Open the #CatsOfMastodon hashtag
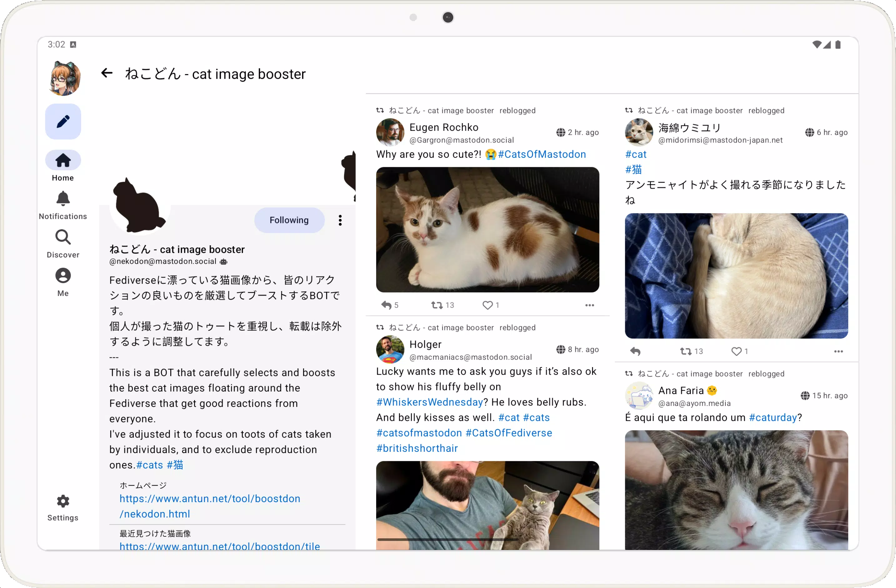 (x=542, y=154)
